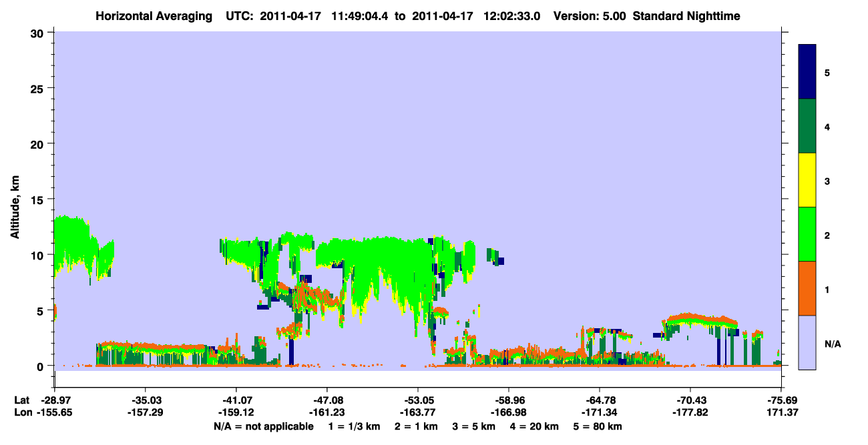
Task: Click the dark green legend segment labeled 4
Action: click(807, 126)
